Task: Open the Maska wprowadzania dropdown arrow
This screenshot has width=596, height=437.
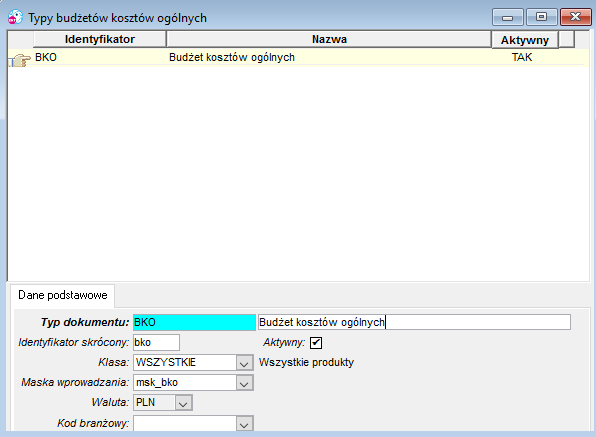Action: click(244, 383)
